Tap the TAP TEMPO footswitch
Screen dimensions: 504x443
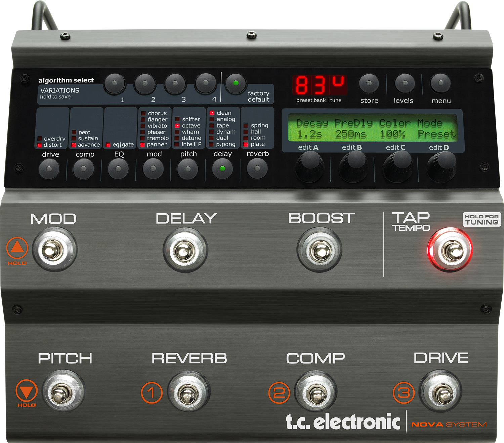tap(450, 250)
